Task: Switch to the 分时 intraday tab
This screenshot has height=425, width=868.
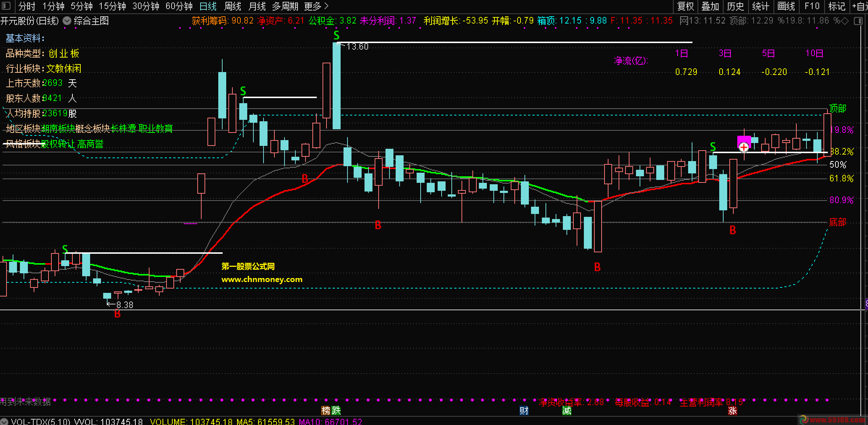Action: click(27, 6)
